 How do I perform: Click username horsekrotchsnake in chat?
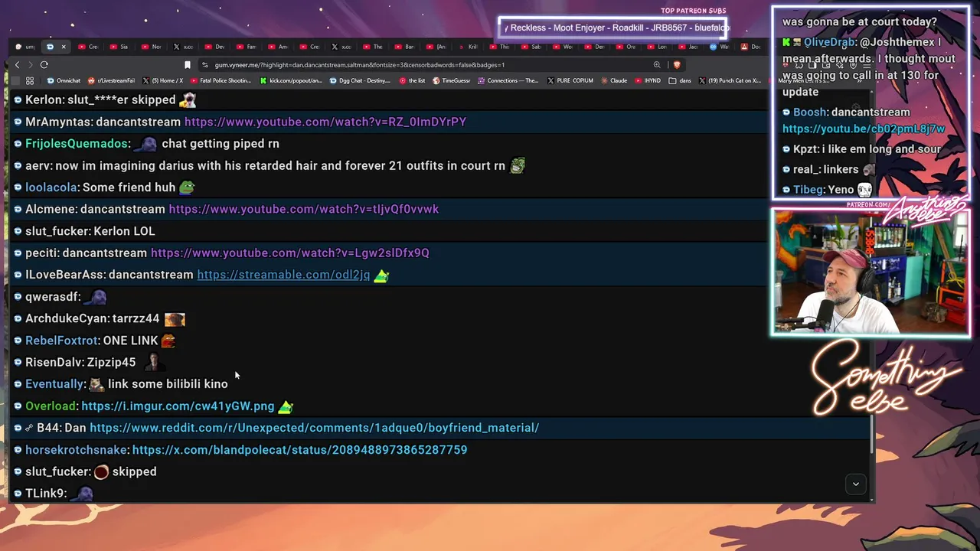(76, 450)
